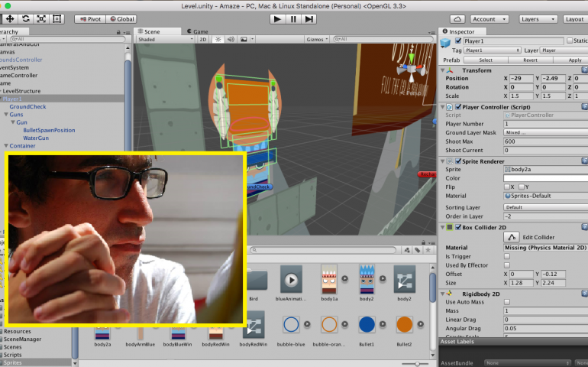Switch to the Scene tab
Image resolution: width=588 pixels, height=367 pixels.
[157, 31]
